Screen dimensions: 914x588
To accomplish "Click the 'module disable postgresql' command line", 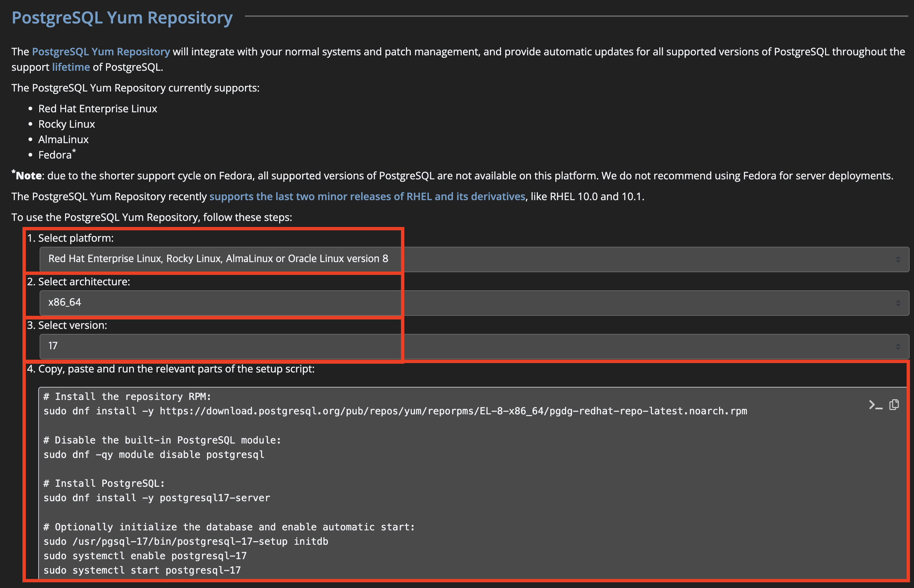I will 154,455.
